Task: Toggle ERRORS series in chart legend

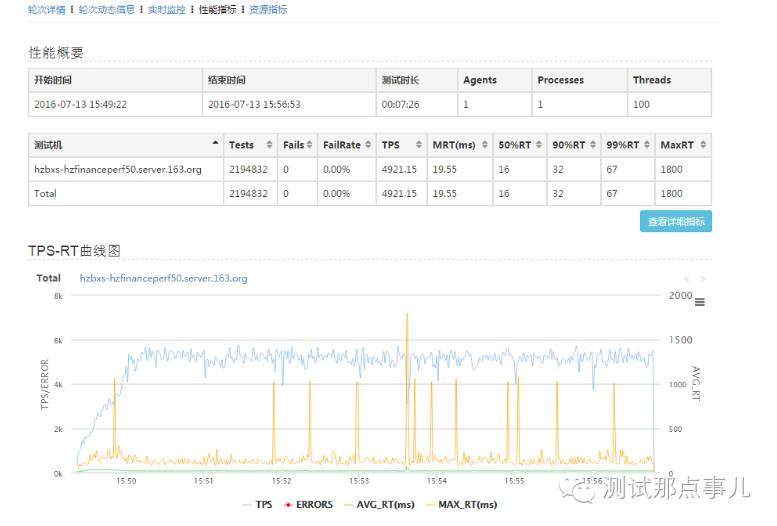Action: click(x=308, y=505)
